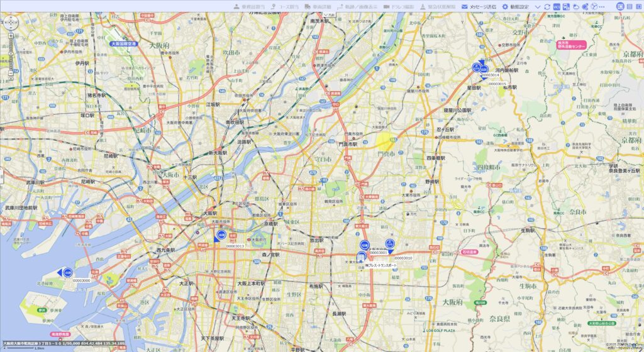Open 動態設定 settings with gear icon
The image size is (644, 352).
point(516,6)
